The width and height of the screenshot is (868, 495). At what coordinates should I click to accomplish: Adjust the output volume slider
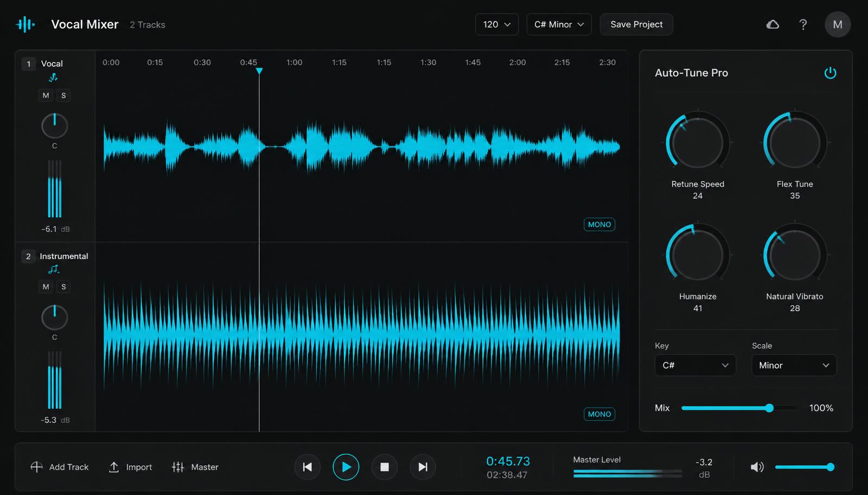tap(805, 467)
